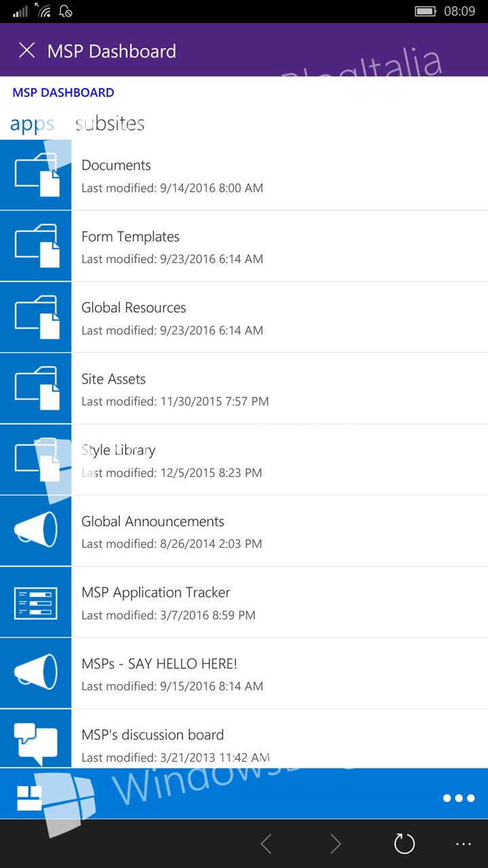Switch to the apps tab

[32, 124]
